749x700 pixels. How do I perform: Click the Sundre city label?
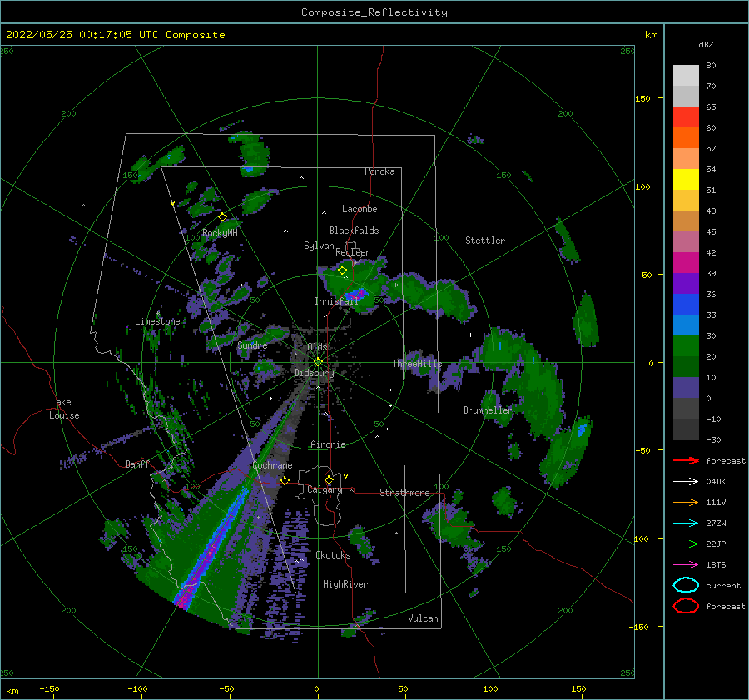click(x=252, y=345)
